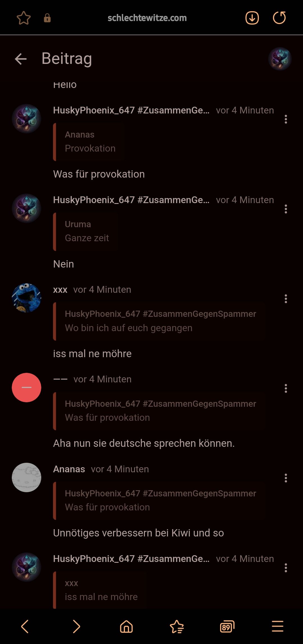Open three-dot menu on Ananas's comment

click(286, 478)
